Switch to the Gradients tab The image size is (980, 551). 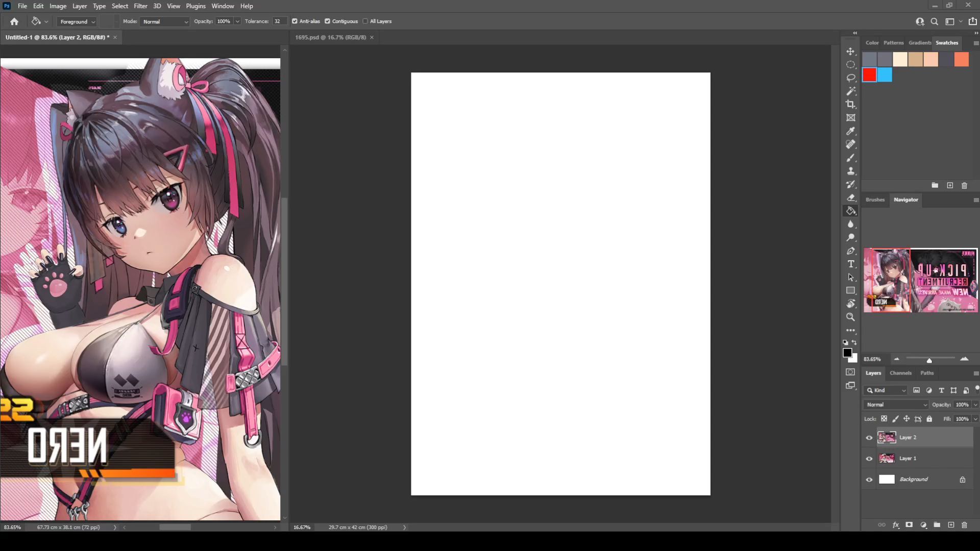(x=920, y=43)
